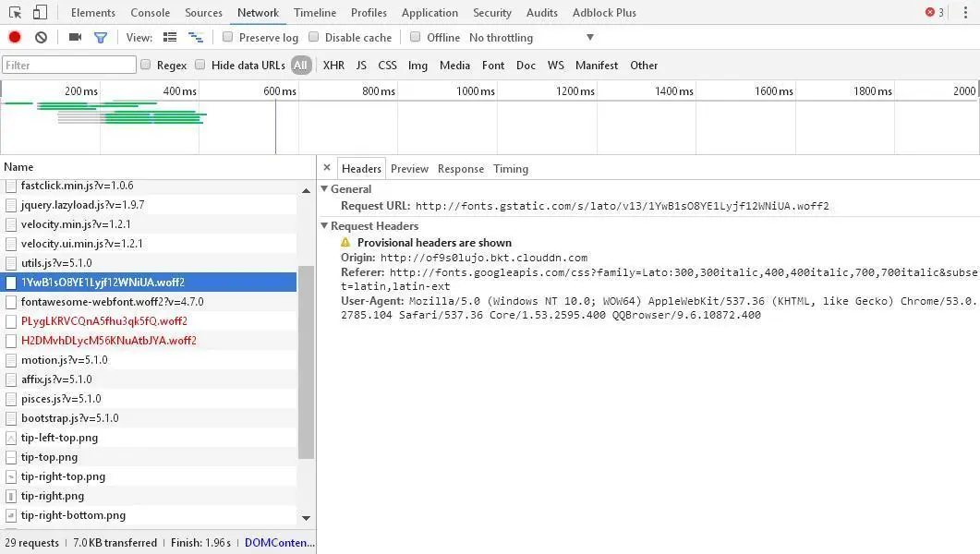Image resolution: width=980 pixels, height=554 pixels.
Task: Click file icon of tip-left-top.png
Action: click(11, 438)
